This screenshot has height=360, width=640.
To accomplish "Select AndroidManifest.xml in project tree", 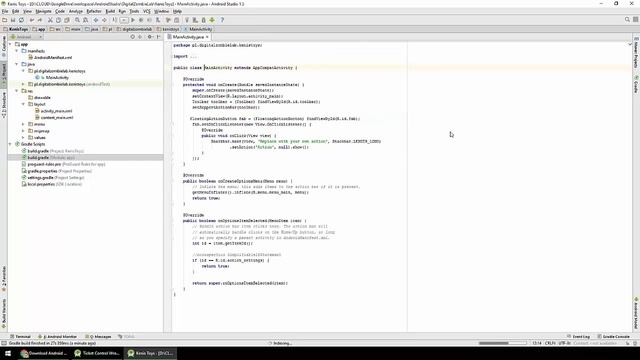I will 50,58.
